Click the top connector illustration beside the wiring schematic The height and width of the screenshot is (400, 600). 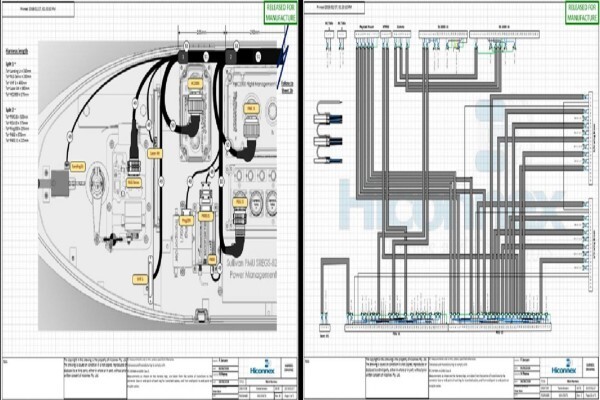tap(328, 118)
